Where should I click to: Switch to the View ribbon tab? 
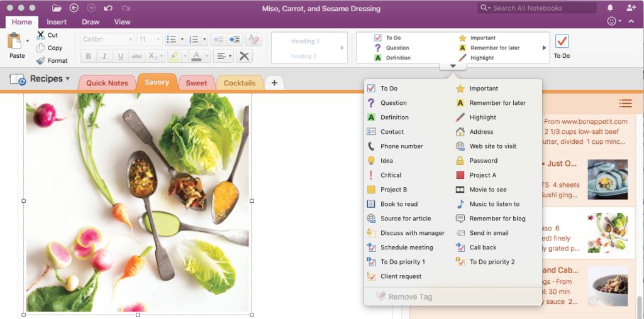click(x=123, y=22)
